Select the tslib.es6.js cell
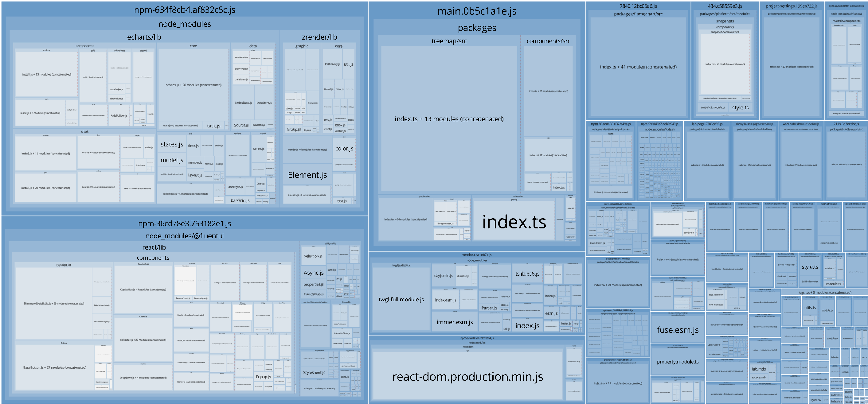868x404 pixels. pos(527,274)
